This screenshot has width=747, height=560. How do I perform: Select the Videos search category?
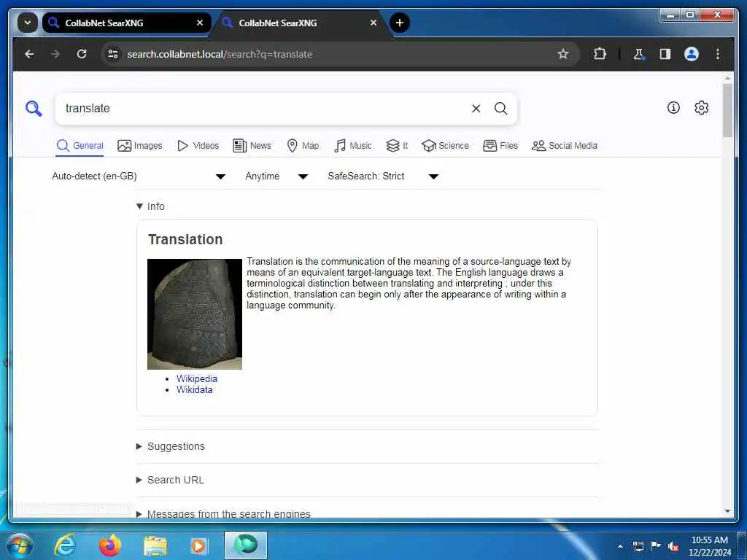pyautogui.click(x=198, y=146)
